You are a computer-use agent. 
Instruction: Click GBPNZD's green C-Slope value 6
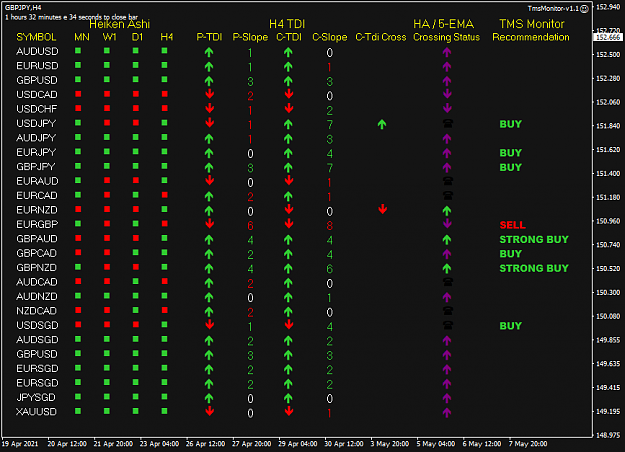[330, 269]
